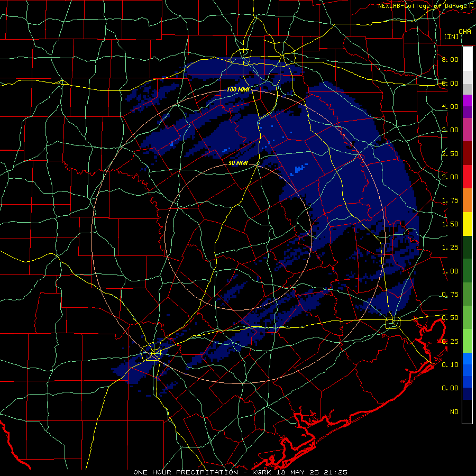Pick the navy legend swatch above ND
The width and height of the screenshot is (476, 476).
[x=467, y=393]
